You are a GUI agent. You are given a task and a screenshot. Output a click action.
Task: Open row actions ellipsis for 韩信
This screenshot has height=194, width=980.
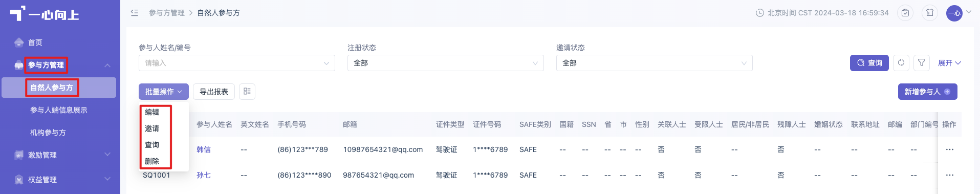950,149
